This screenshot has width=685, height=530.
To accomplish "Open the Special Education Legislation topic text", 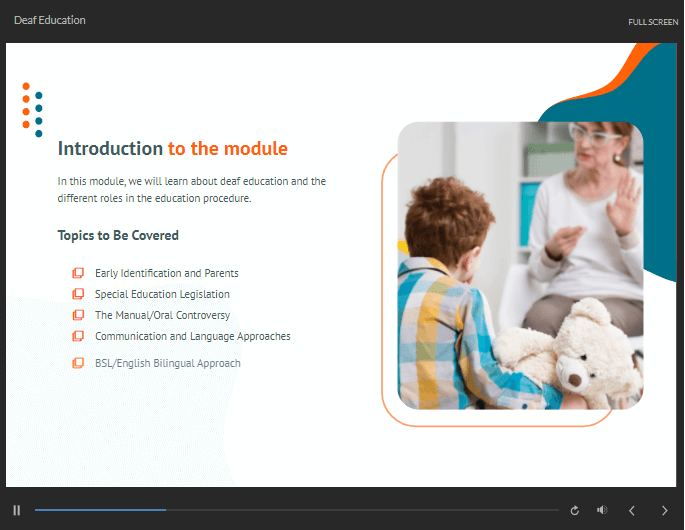I will [162, 294].
